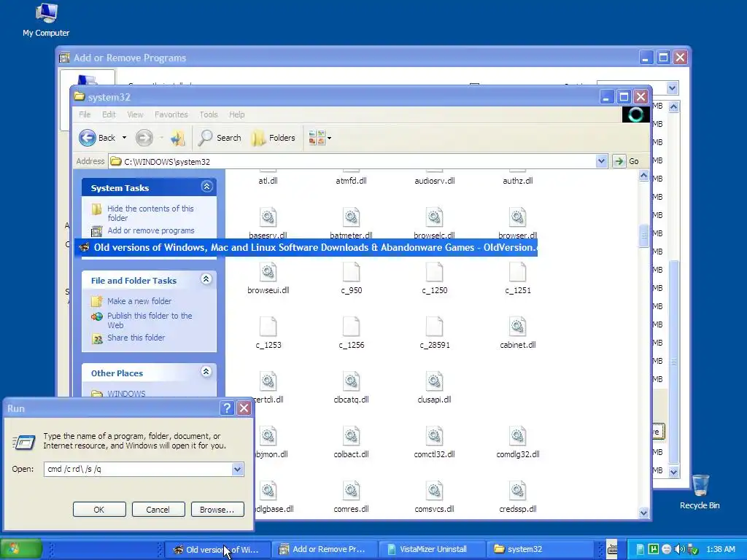Click OK in the Run dialog
This screenshot has width=747, height=560.
pos(99,510)
